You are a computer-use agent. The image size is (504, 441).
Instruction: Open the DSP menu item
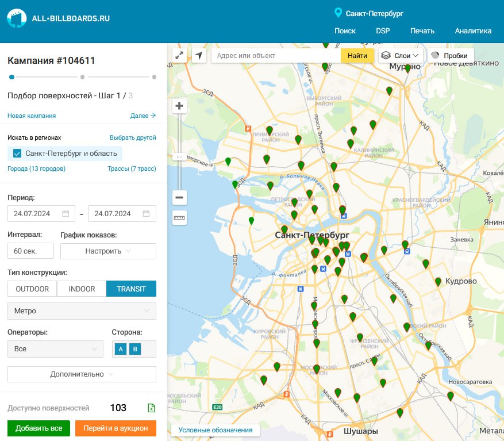click(383, 31)
